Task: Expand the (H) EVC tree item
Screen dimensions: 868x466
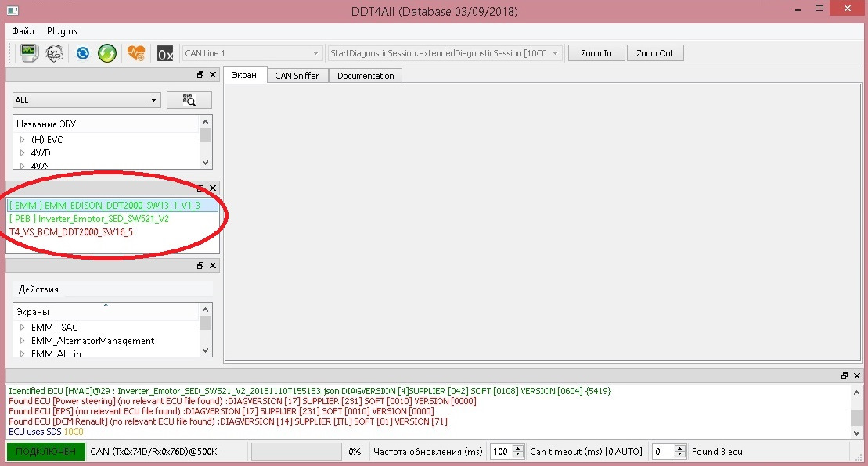Action: click(22, 139)
